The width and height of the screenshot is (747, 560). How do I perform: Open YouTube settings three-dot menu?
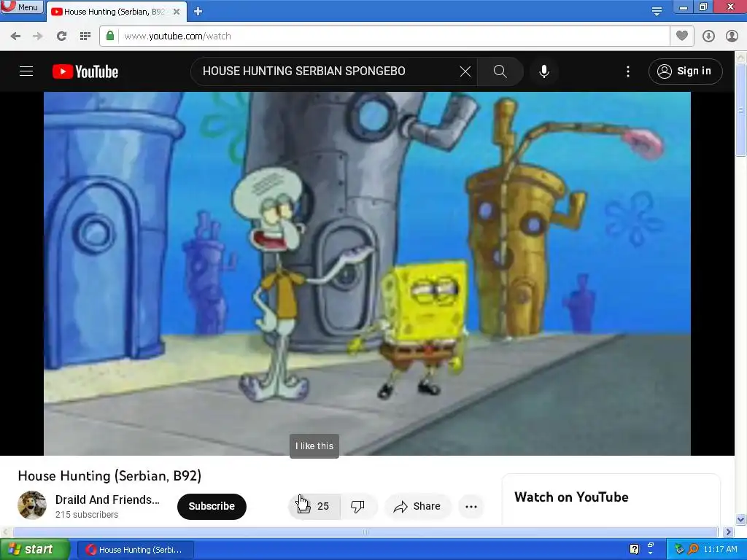pos(628,71)
